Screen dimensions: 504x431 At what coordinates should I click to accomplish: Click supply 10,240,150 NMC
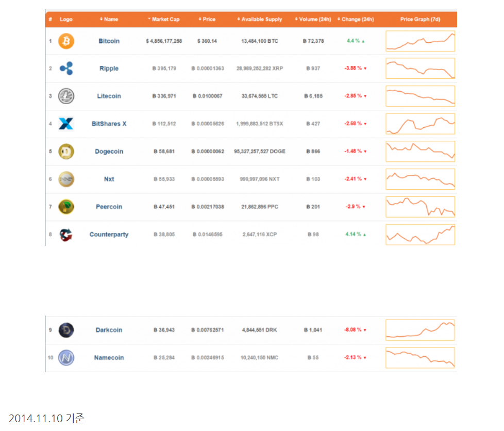259,358
